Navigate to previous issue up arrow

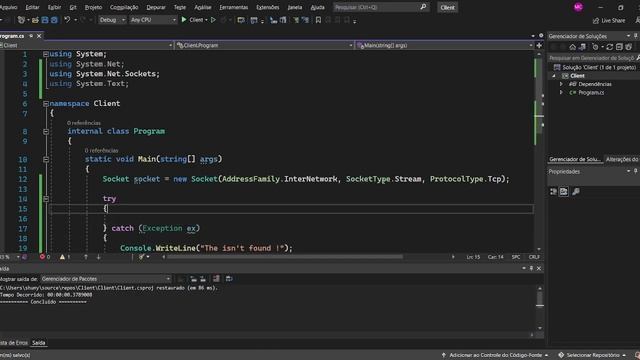(86, 257)
